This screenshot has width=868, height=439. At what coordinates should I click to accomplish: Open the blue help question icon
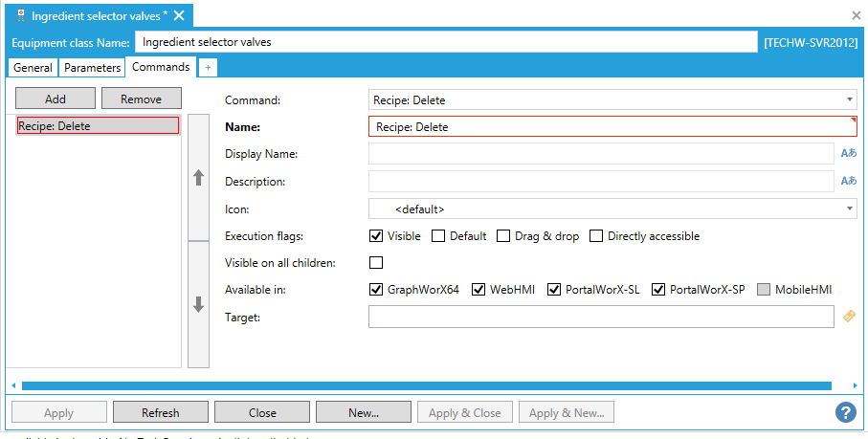845,412
